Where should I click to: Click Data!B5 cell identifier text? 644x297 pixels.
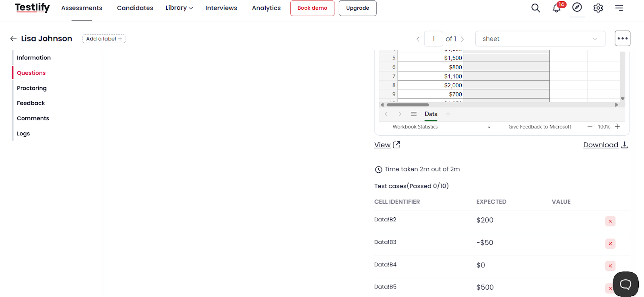tap(385, 287)
